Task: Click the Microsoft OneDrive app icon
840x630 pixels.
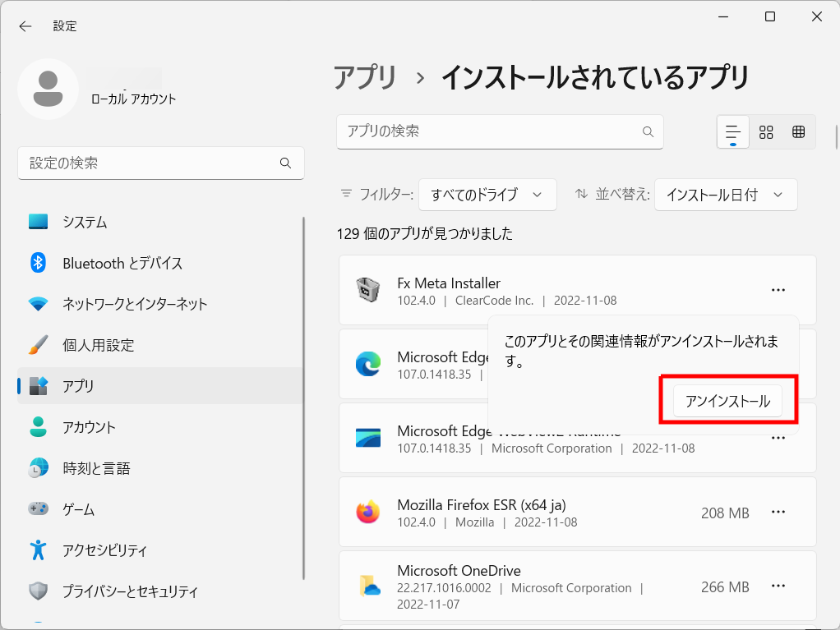Action: 369,586
